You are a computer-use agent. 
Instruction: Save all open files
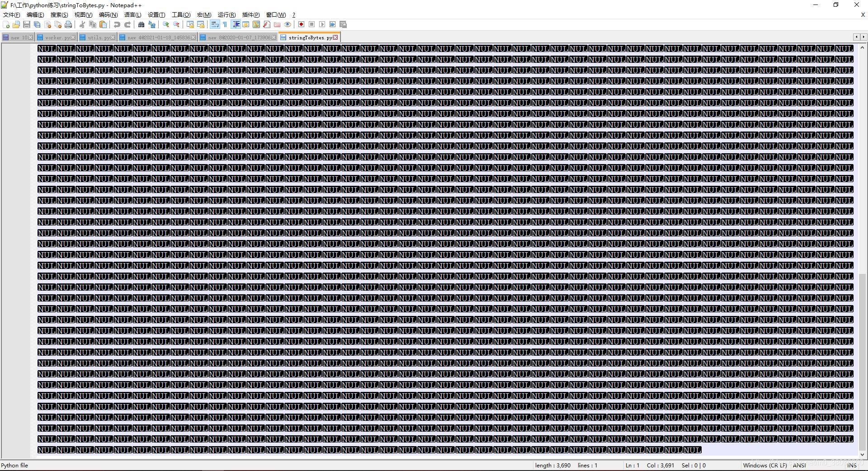coord(37,24)
